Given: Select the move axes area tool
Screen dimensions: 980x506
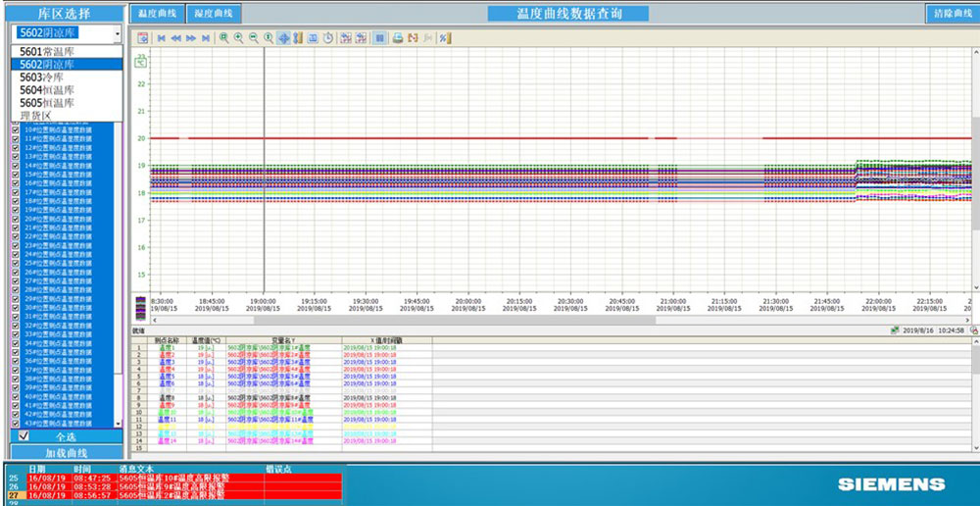Looking at the screenshot, I should click(x=298, y=38).
